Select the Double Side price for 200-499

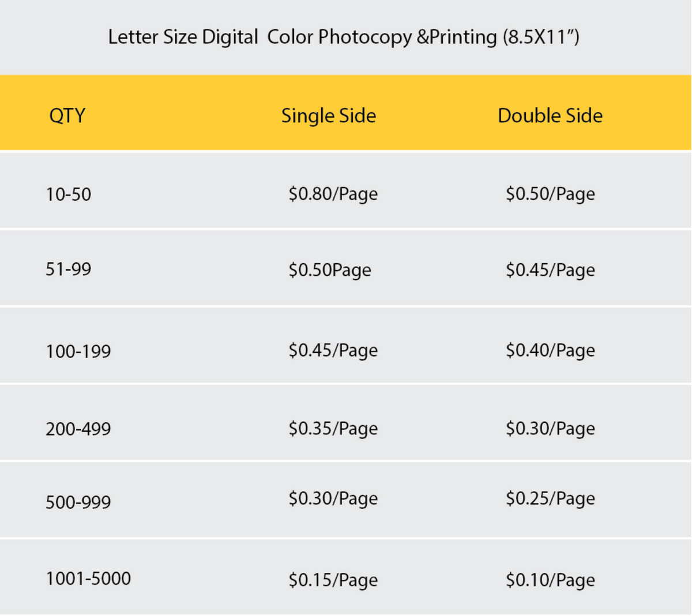click(x=550, y=429)
